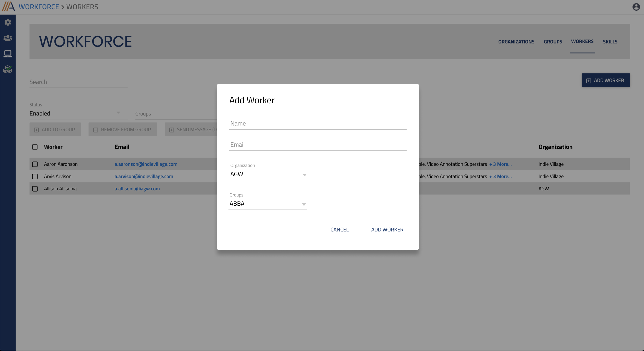Switch to the Skills tab

point(610,41)
